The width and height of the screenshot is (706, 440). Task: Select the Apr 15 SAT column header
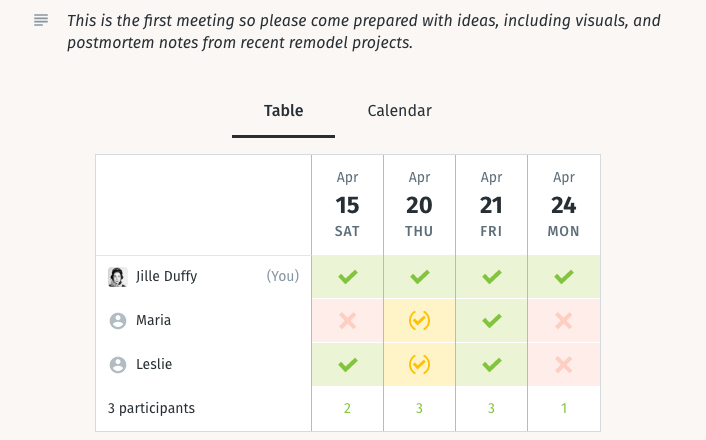click(x=348, y=205)
